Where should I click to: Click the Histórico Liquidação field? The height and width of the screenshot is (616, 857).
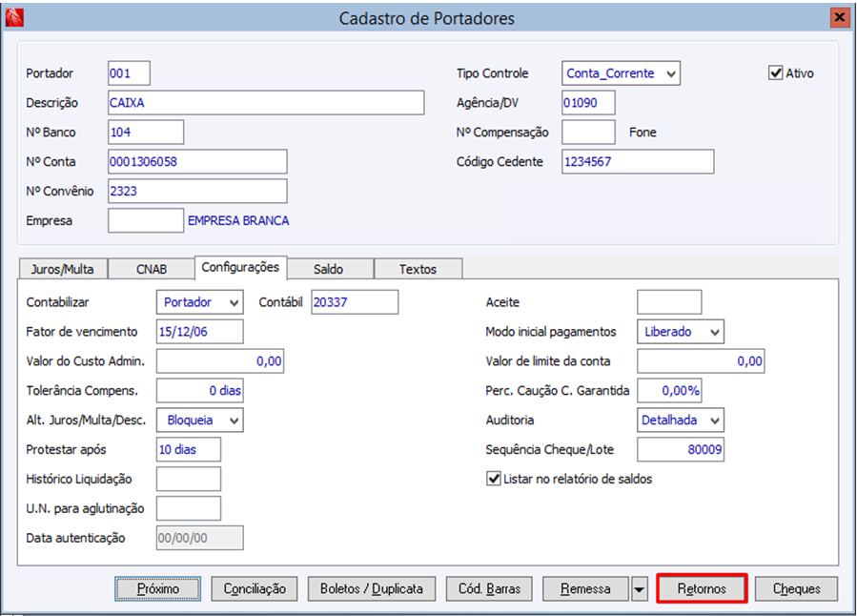pos(189,480)
